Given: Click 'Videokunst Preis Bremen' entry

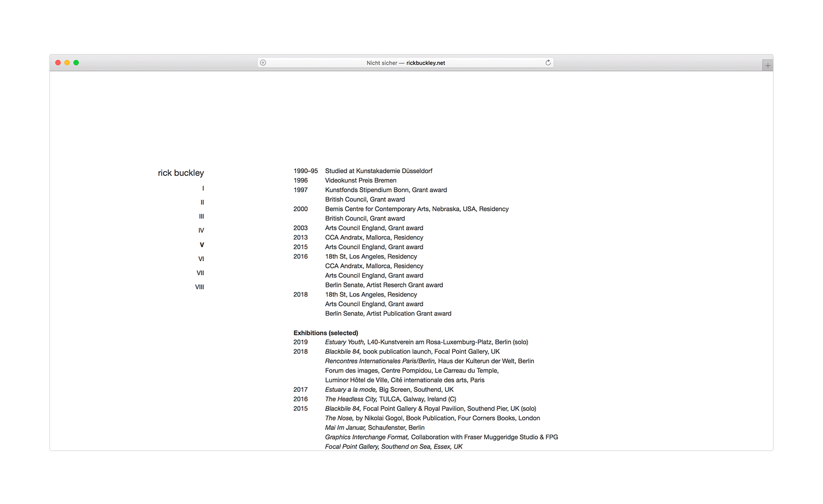Looking at the screenshot, I should (361, 181).
